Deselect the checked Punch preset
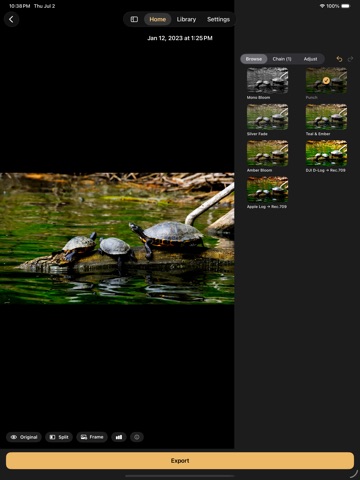The width and height of the screenshot is (360, 480). pos(326,80)
